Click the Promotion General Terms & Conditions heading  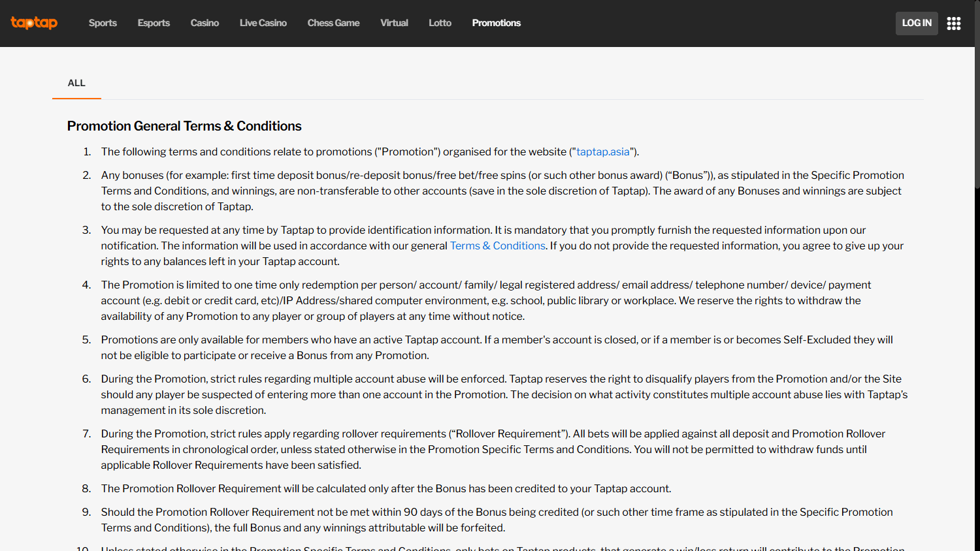184,126
